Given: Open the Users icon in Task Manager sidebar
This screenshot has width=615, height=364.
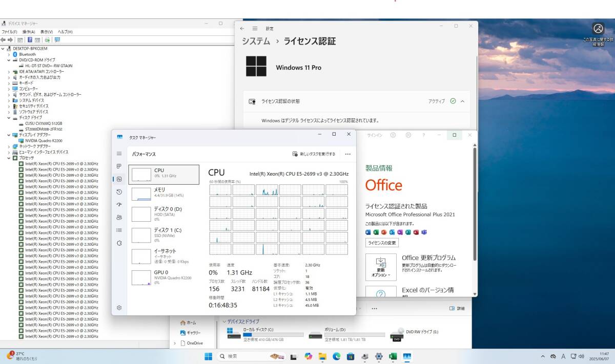Looking at the screenshot, I should [x=119, y=217].
